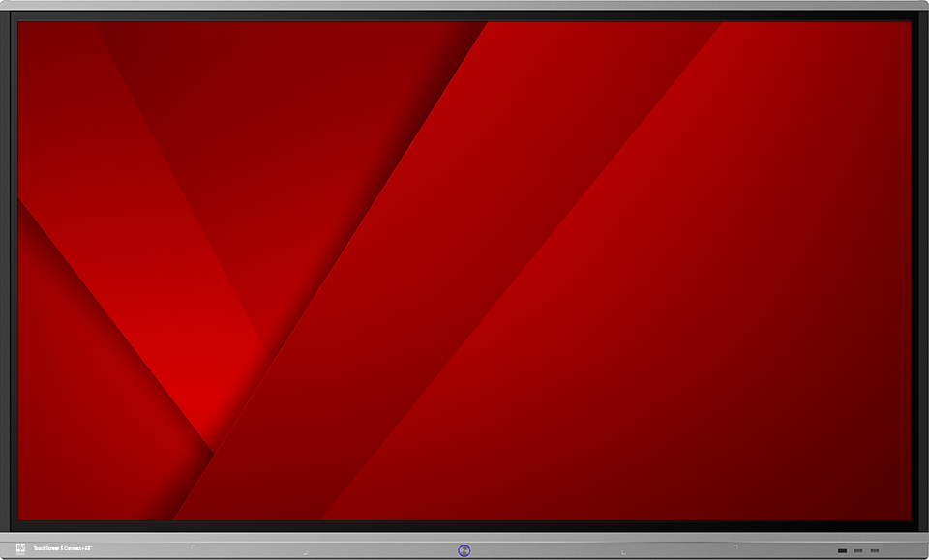This screenshot has width=929, height=560.
Task: Tap the middle front connector port
Action: pyautogui.click(x=858, y=550)
